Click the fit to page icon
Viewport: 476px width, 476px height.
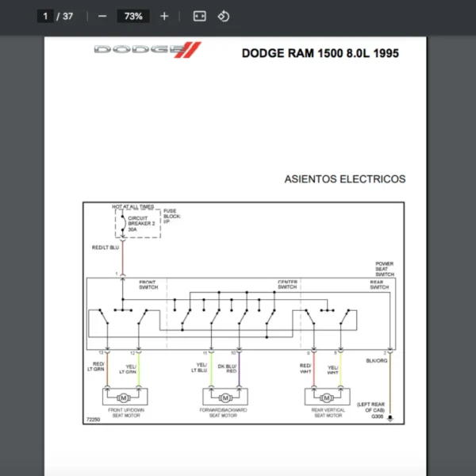coord(200,16)
